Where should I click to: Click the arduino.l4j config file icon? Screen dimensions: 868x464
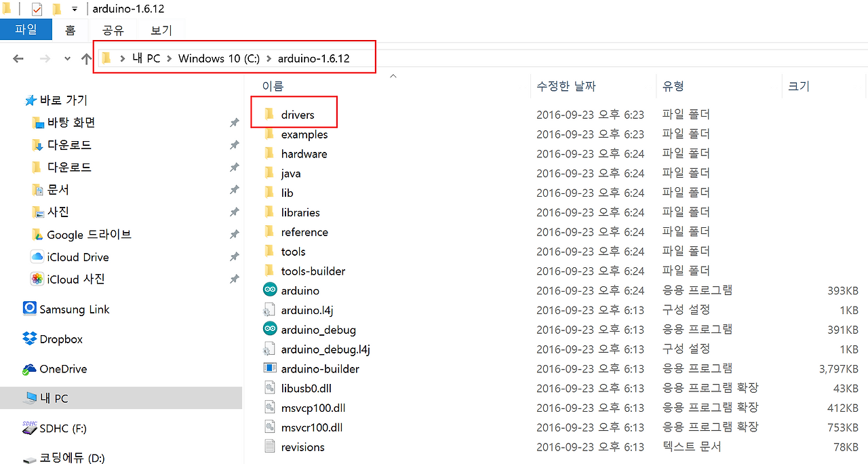click(x=269, y=310)
